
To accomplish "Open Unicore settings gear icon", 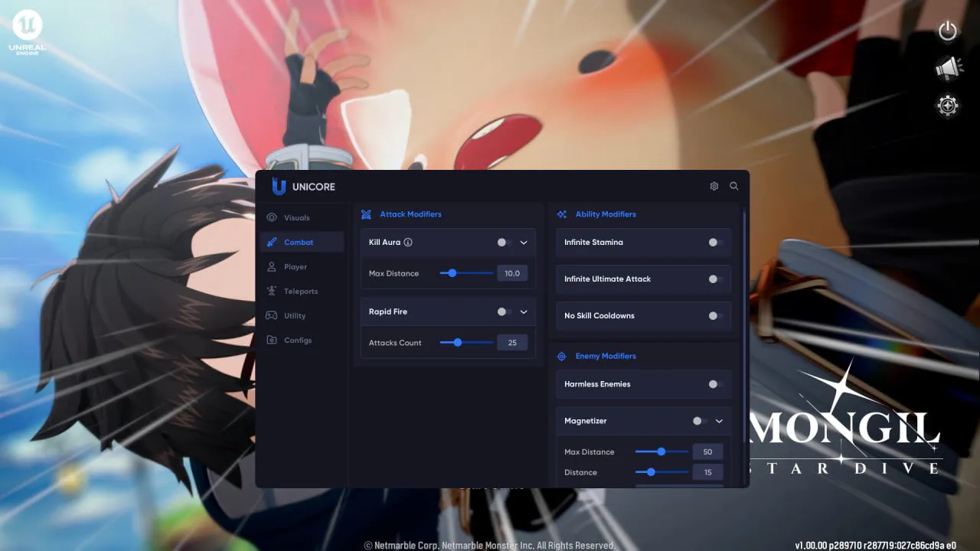I will pyautogui.click(x=714, y=186).
